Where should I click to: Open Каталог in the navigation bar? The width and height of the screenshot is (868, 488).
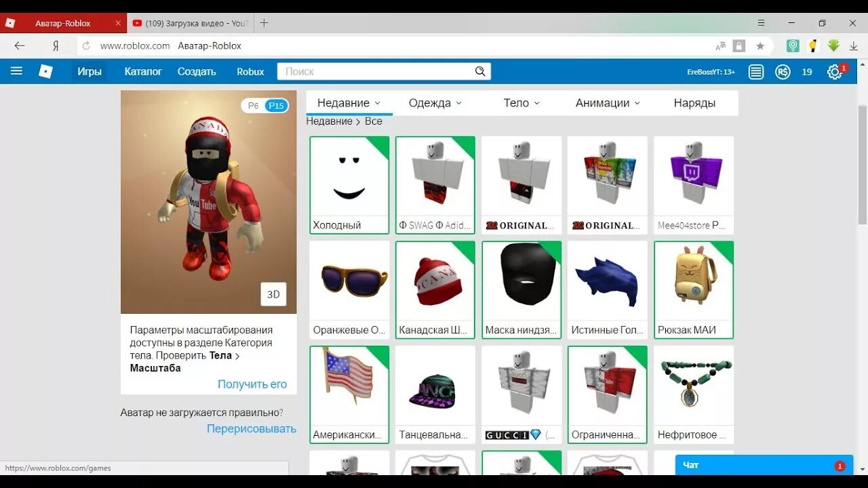[143, 71]
